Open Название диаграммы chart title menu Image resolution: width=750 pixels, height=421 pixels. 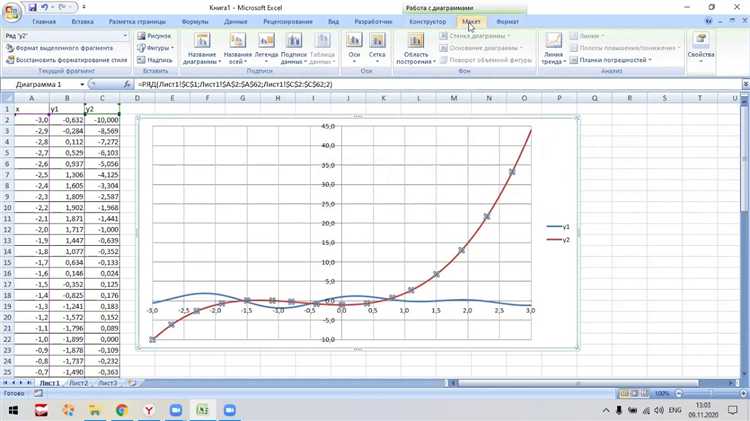[x=202, y=48]
